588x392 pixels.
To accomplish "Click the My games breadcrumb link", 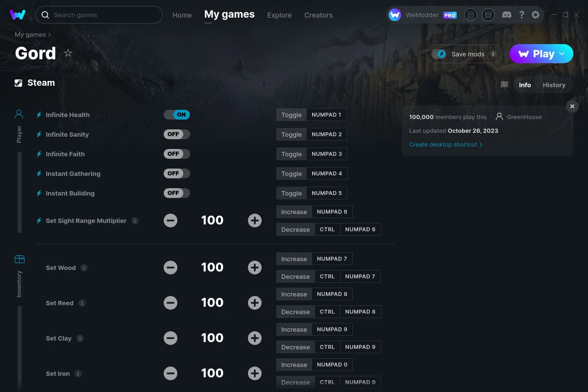I will [x=30, y=35].
